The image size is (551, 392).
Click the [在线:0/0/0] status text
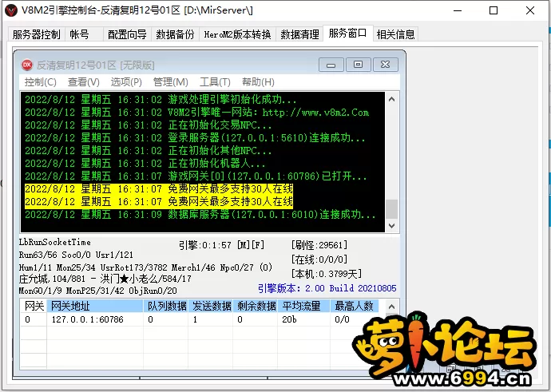(x=319, y=259)
